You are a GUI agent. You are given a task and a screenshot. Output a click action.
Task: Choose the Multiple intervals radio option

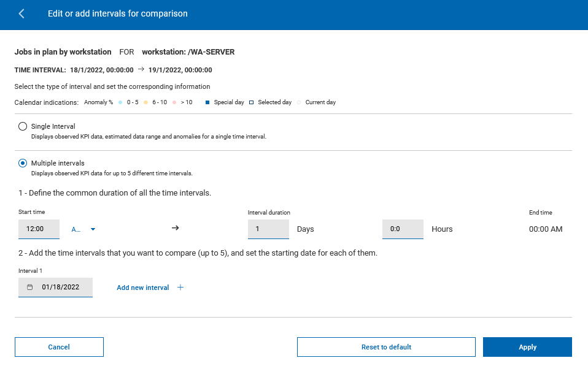[23, 163]
